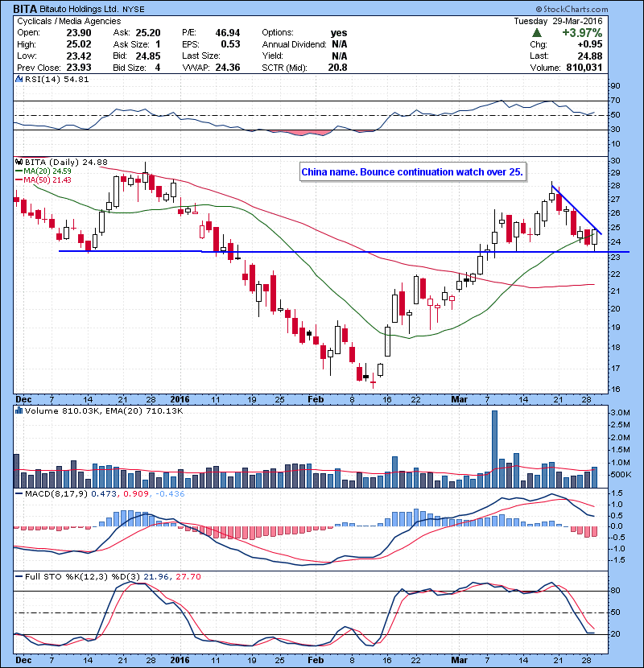644x668 pixels.
Task: Click the Last price 24.88 in header
Action: 590,56
